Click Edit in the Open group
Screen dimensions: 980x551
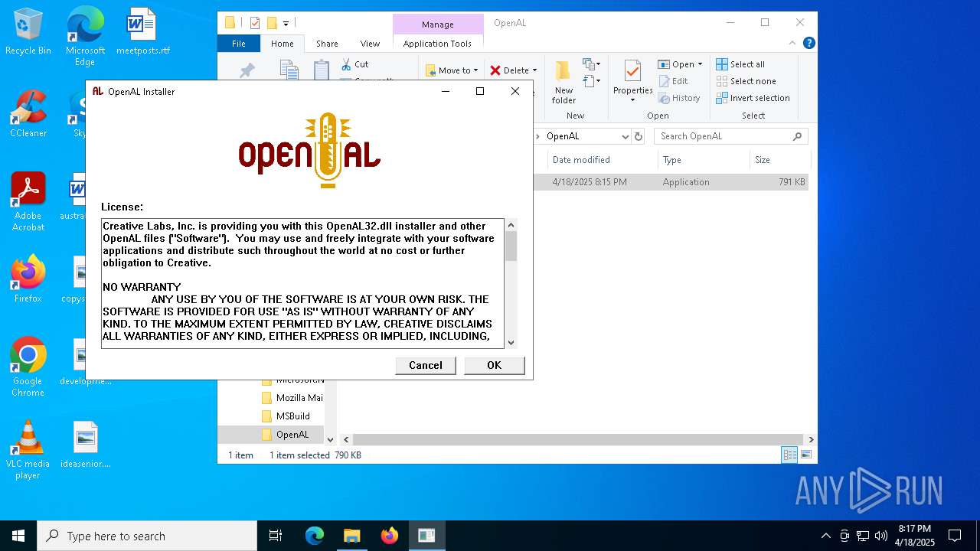[x=673, y=81]
